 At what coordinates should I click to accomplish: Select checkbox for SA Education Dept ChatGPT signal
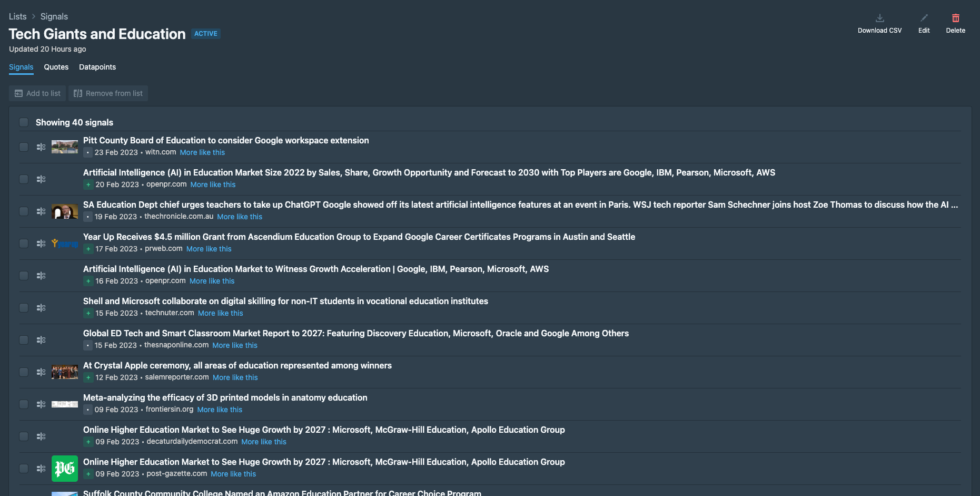tap(24, 211)
